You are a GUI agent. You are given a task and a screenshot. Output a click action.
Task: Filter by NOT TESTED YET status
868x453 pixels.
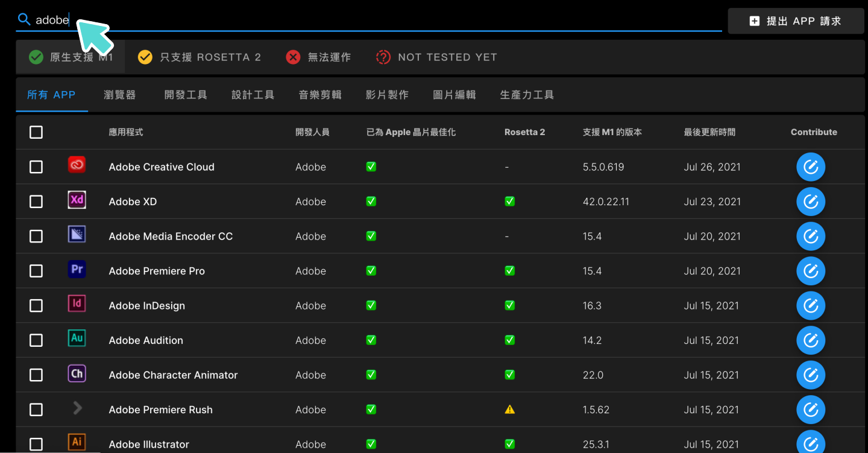tap(436, 57)
